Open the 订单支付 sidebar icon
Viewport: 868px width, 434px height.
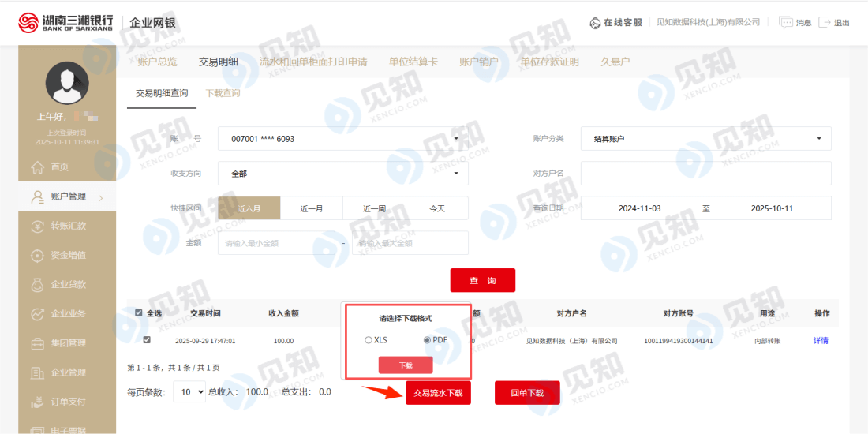[36, 402]
